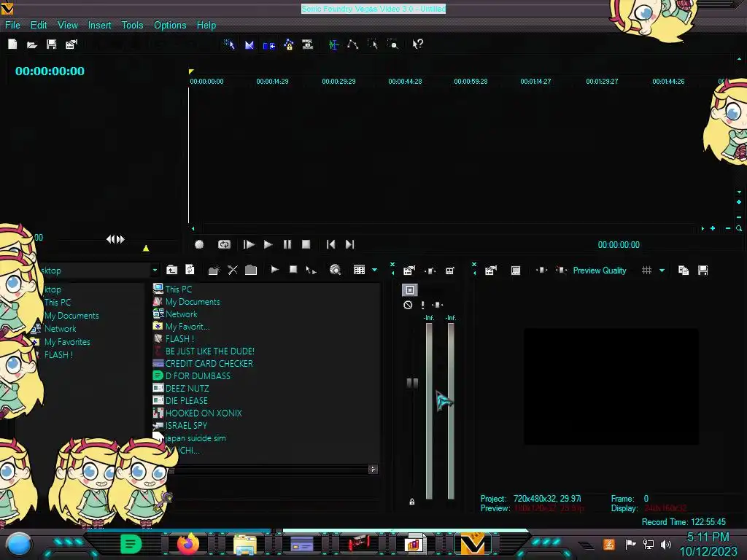Open the Options menu
Screen dimensions: 747x560
point(170,26)
